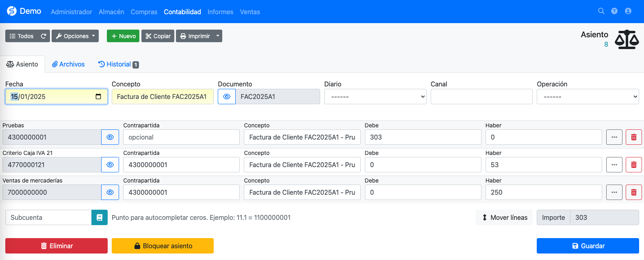
Task: Click the refresh icon beside Todos
Action: pyautogui.click(x=43, y=36)
